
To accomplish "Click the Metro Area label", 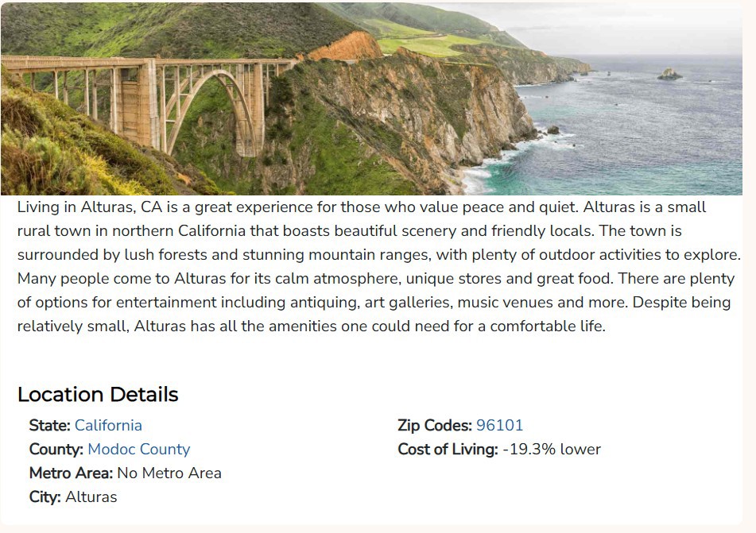I will 71,473.
